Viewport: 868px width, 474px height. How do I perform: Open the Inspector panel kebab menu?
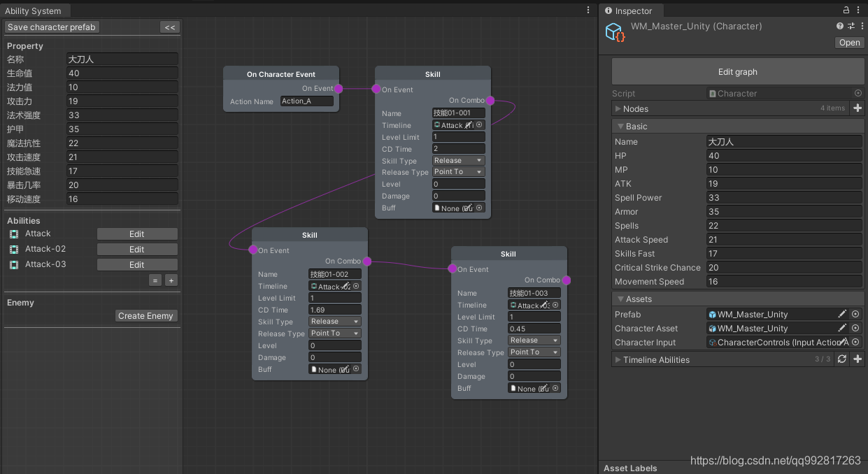click(x=858, y=10)
